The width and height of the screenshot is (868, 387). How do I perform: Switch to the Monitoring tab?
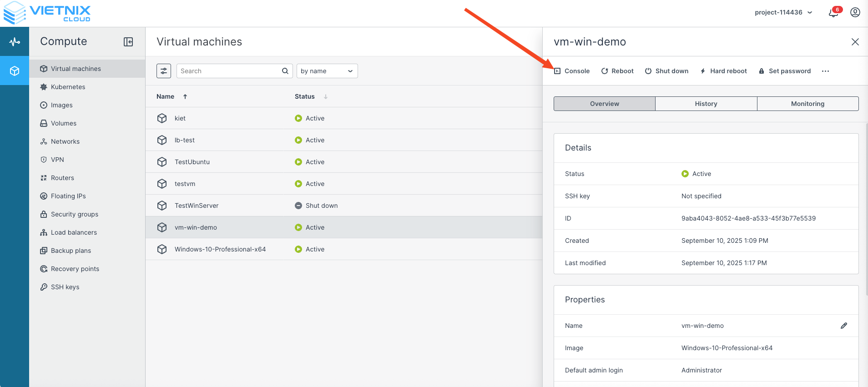click(x=807, y=104)
